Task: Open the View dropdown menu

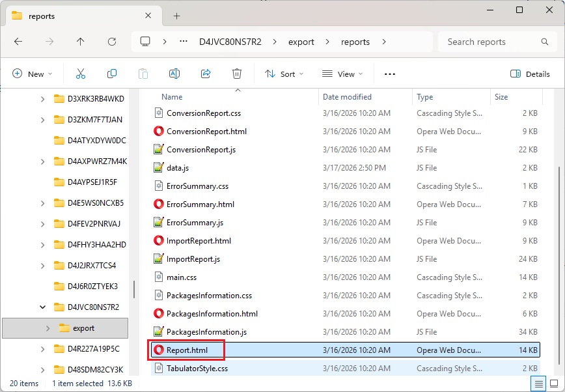Action: (x=342, y=74)
